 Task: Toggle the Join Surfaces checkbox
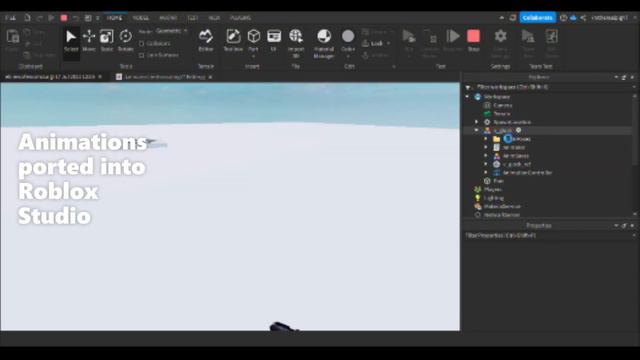coord(142,55)
